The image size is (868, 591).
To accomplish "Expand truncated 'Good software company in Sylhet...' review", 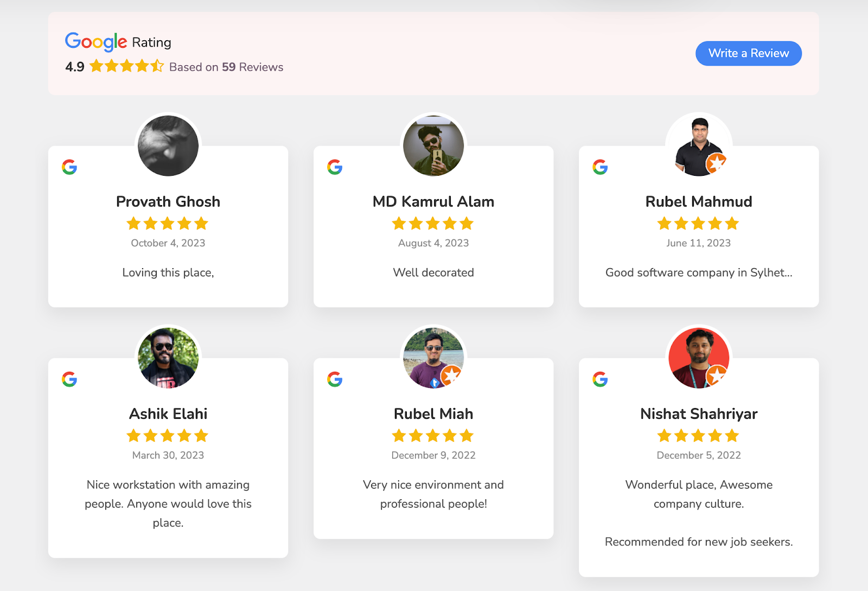I will tap(699, 272).
